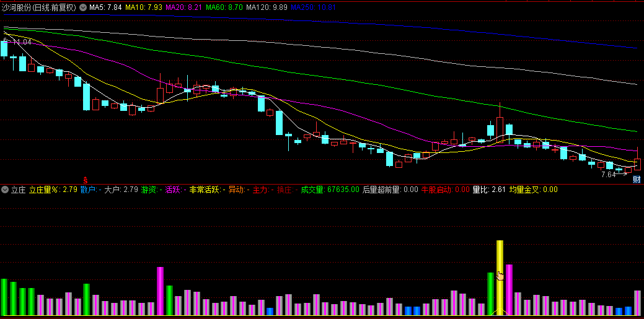Select the MA10: 7.93 label
Viewport: 644px width, 319px height.
143,7
